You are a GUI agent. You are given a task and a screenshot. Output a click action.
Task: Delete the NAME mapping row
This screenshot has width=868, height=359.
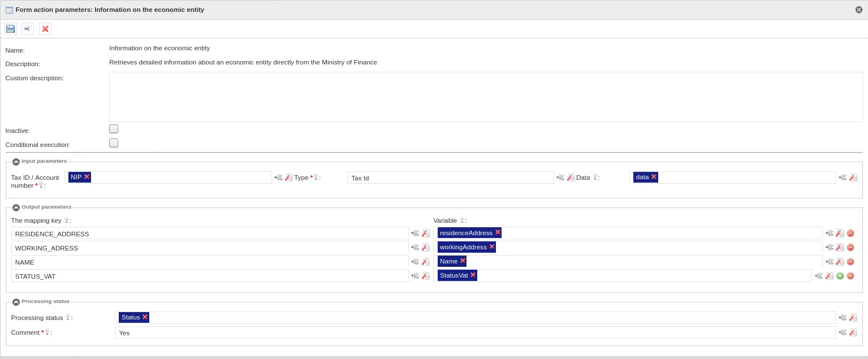click(850, 262)
